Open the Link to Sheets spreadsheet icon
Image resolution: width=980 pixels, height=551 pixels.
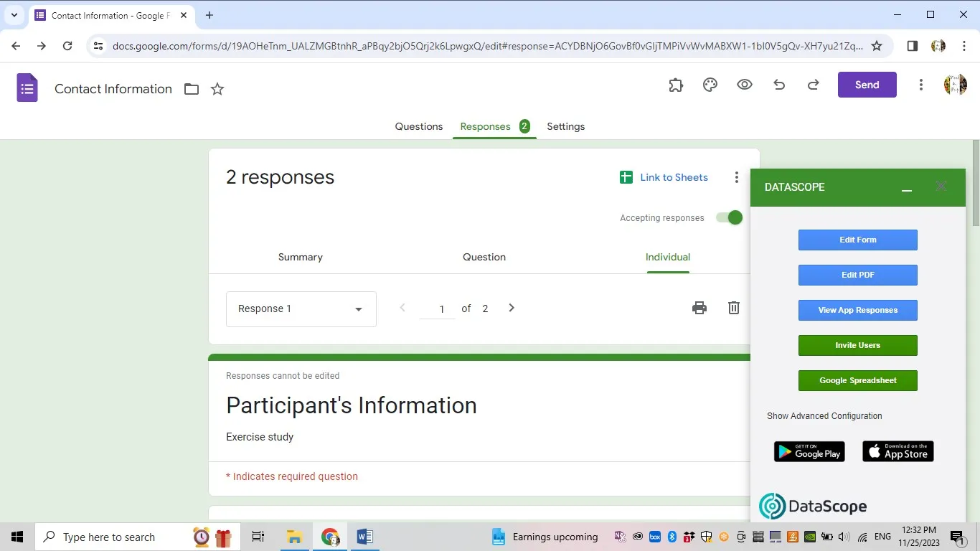(x=626, y=176)
